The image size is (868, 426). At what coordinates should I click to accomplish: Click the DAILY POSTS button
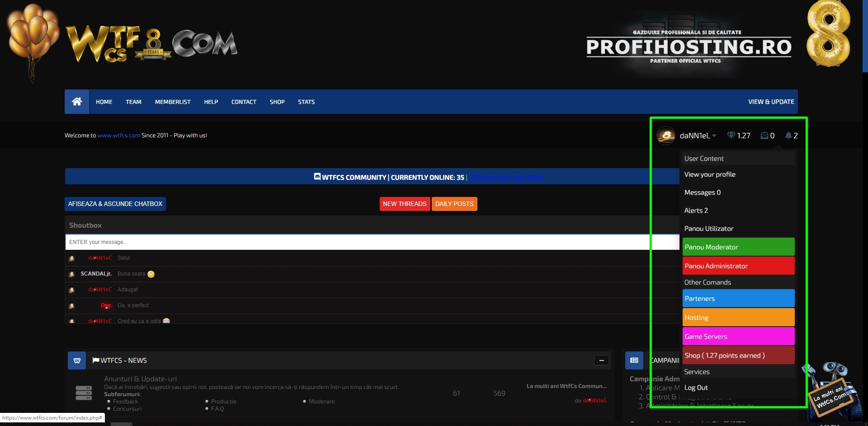point(454,204)
